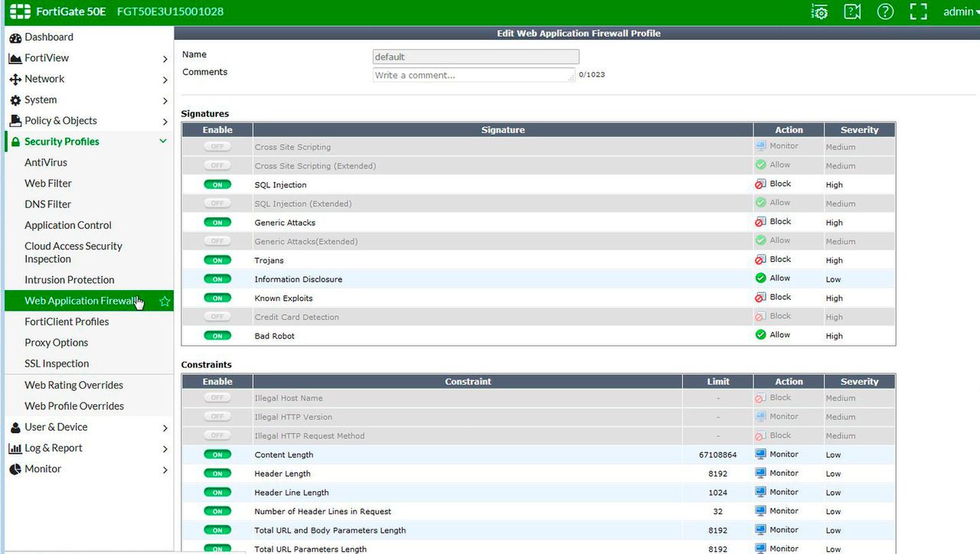Viewport: 980px width, 554px height.
Task: Click the Monitor pie chart icon
Action: click(x=15, y=469)
